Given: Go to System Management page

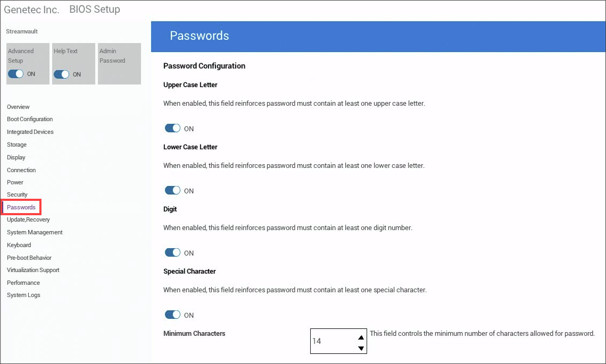Looking at the screenshot, I should pos(35,232).
